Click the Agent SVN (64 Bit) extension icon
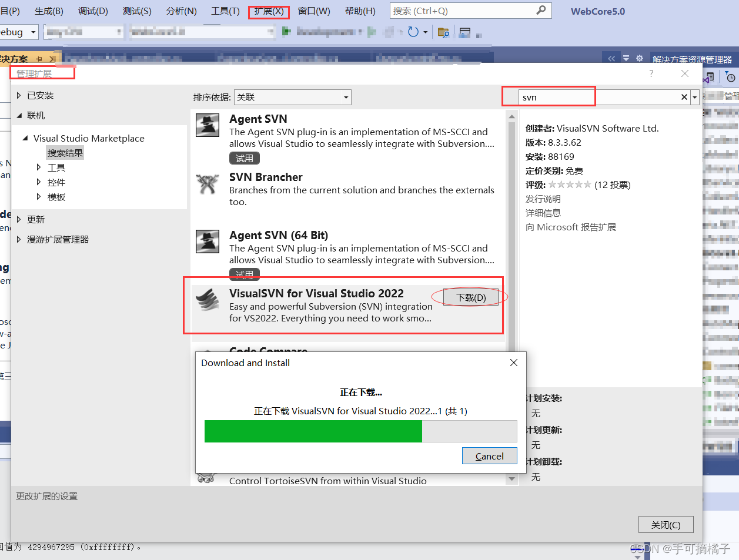This screenshot has height=560, width=739. [x=208, y=242]
